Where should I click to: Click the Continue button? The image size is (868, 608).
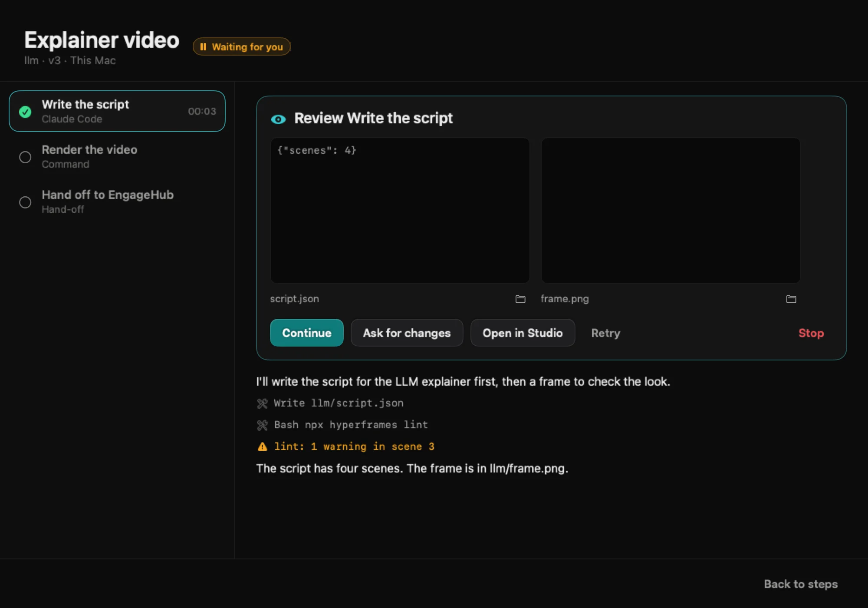pyautogui.click(x=306, y=333)
